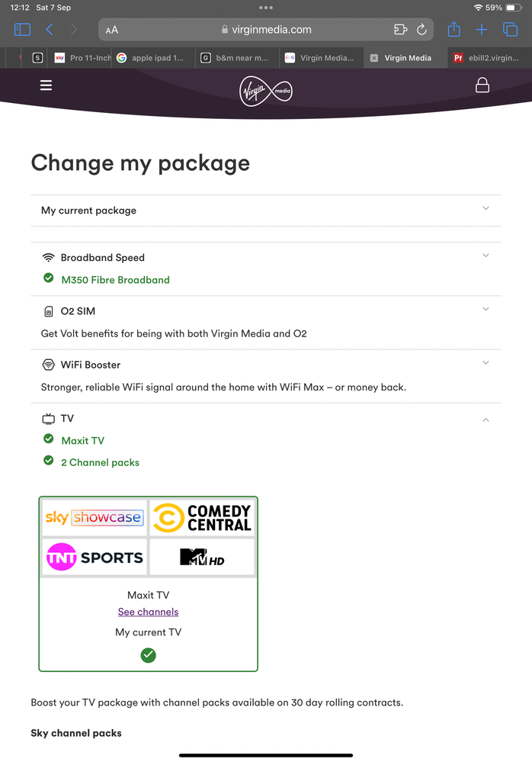This screenshot has width=532, height=762.
Task: Collapse the TV section chevron
Action: [486, 420]
